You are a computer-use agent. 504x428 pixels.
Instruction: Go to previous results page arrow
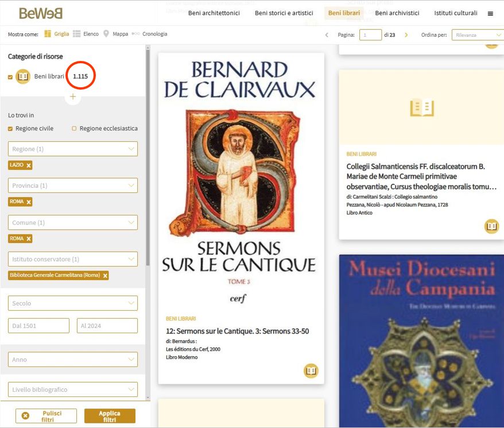(327, 35)
